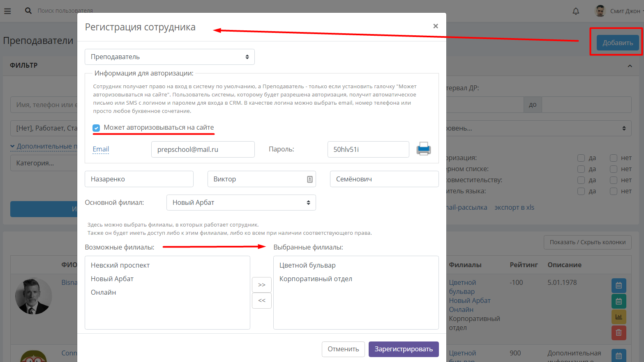Check 'да' for носитель языка filter
This screenshot has height=362, width=644.
[x=581, y=191]
